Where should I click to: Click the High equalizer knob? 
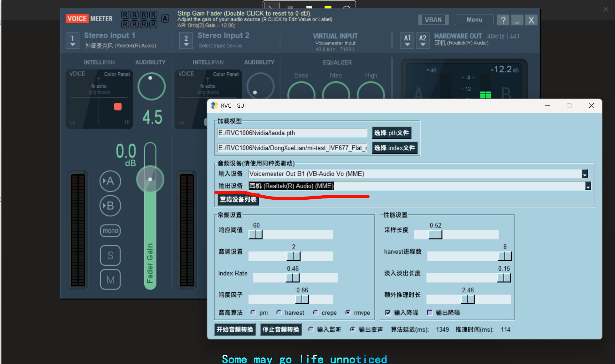pyautogui.click(x=371, y=90)
